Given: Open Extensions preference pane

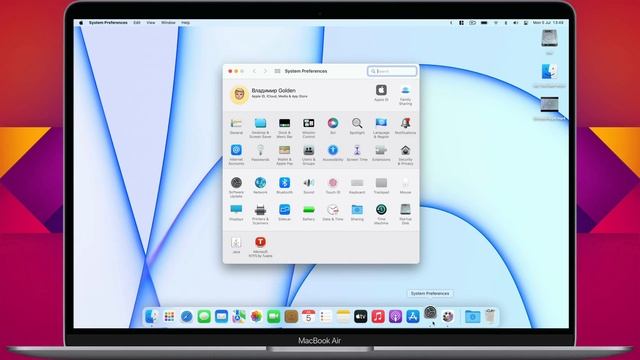Looking at the screenshot, I should coord(381,150).
